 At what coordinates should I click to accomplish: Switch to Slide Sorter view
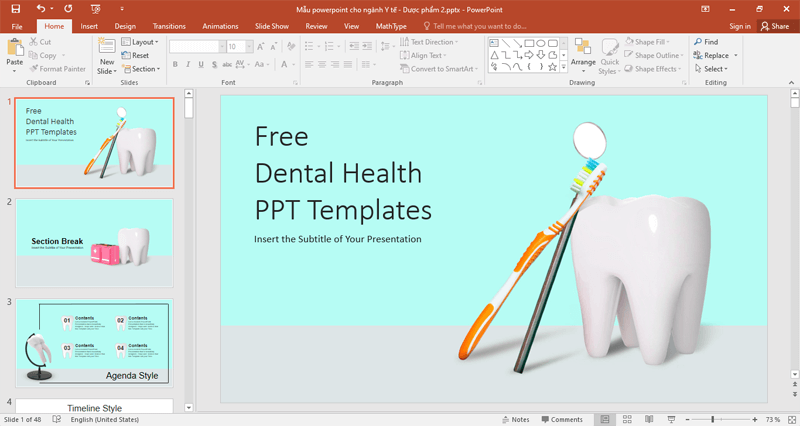pos(627,419)
